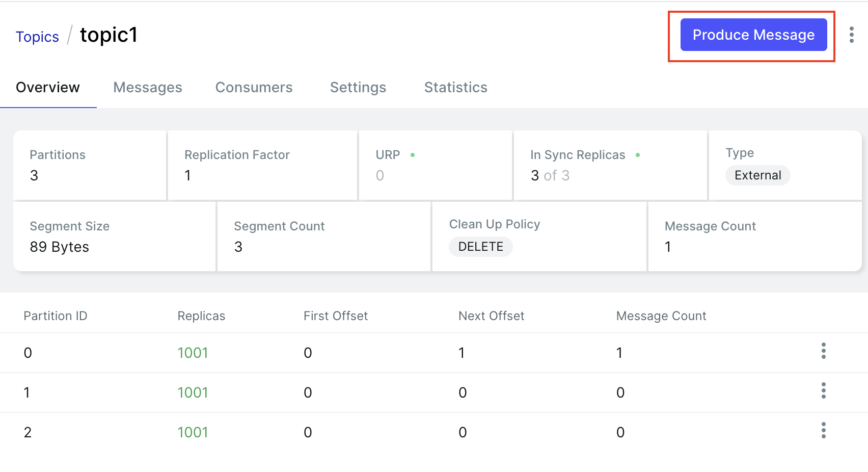Click the DELETE clean up policy badge
The height and width of the screenshot is (472, 868).
tap(480, 247)
